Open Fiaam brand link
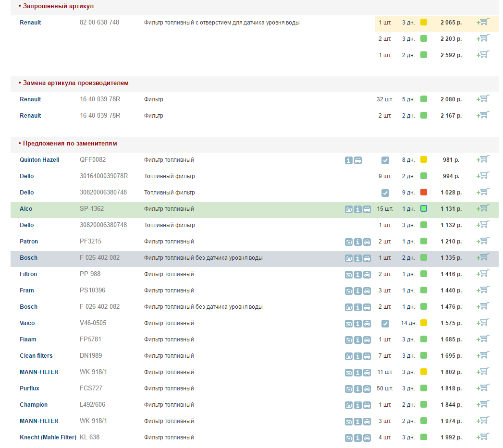This screenshot has width=503, height=448. (x=28, y=339)
